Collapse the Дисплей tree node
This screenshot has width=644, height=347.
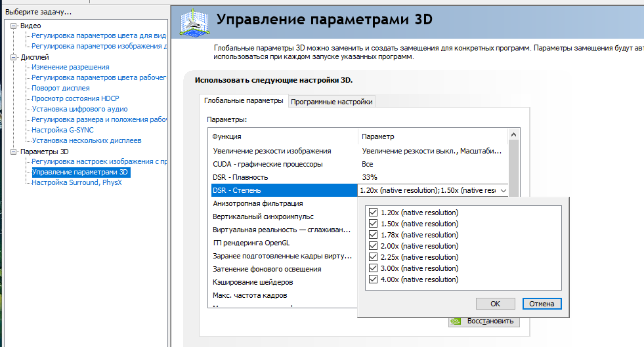13,57
